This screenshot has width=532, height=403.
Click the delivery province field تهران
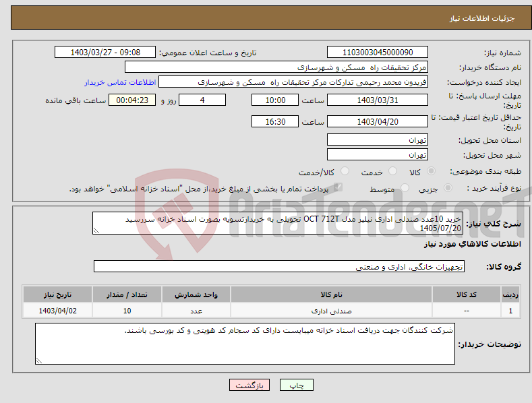(x=378, y=139)
